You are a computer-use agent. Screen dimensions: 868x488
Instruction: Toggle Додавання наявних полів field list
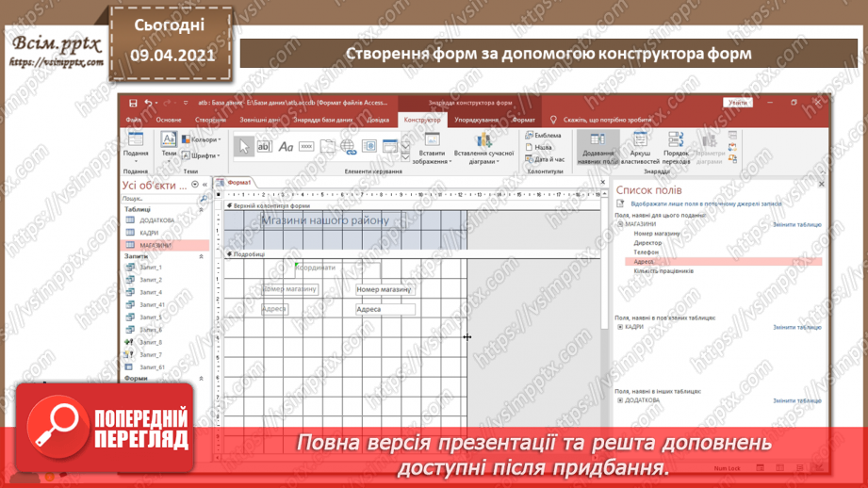point(598,148)
